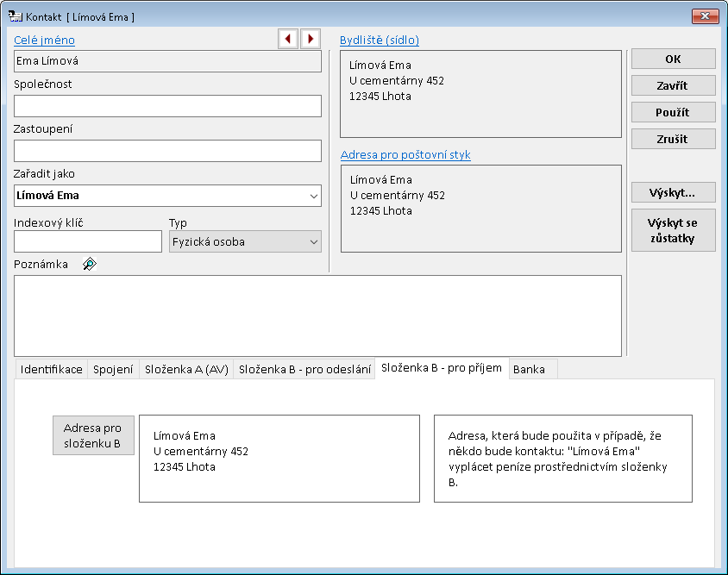Open the Výskyt... dialog

(673, 192)
